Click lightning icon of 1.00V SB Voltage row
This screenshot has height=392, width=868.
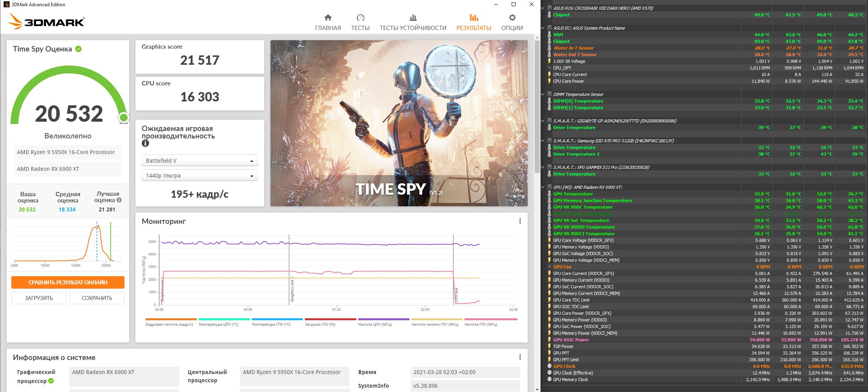point(549,61)
